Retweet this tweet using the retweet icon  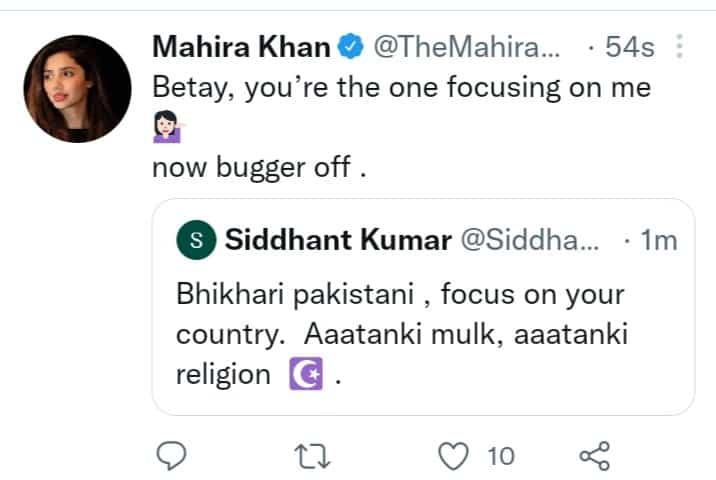point(314,457)
